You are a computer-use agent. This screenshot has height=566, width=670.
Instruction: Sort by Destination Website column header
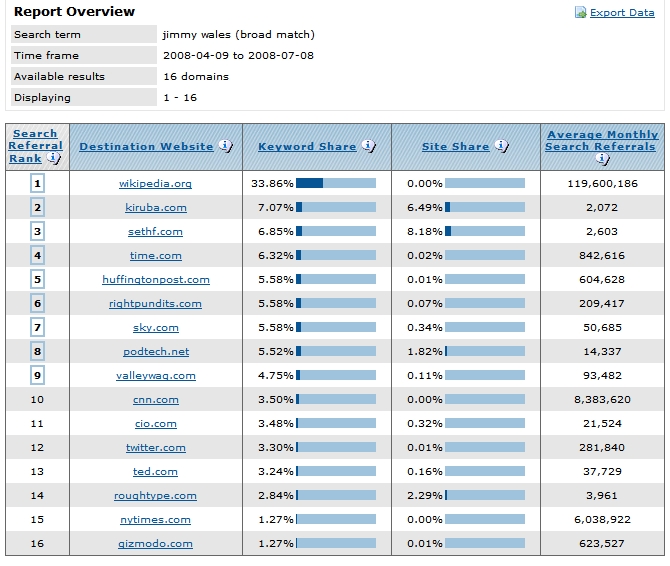click(146, 147)
